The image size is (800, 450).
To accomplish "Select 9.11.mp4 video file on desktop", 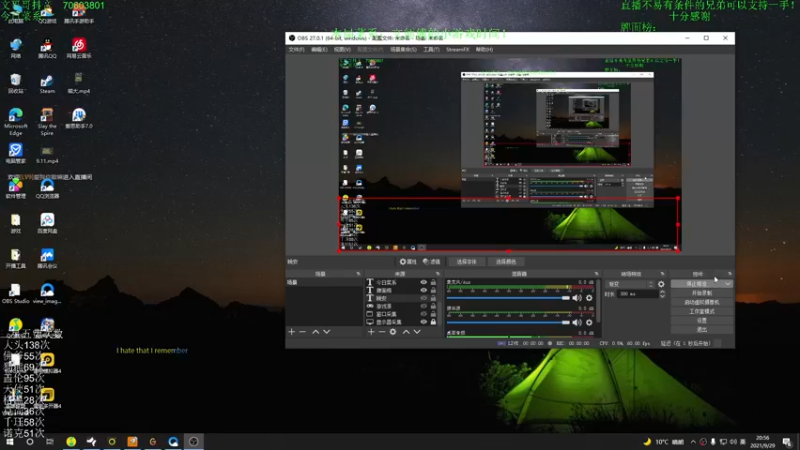I will (x=47, y=155).
